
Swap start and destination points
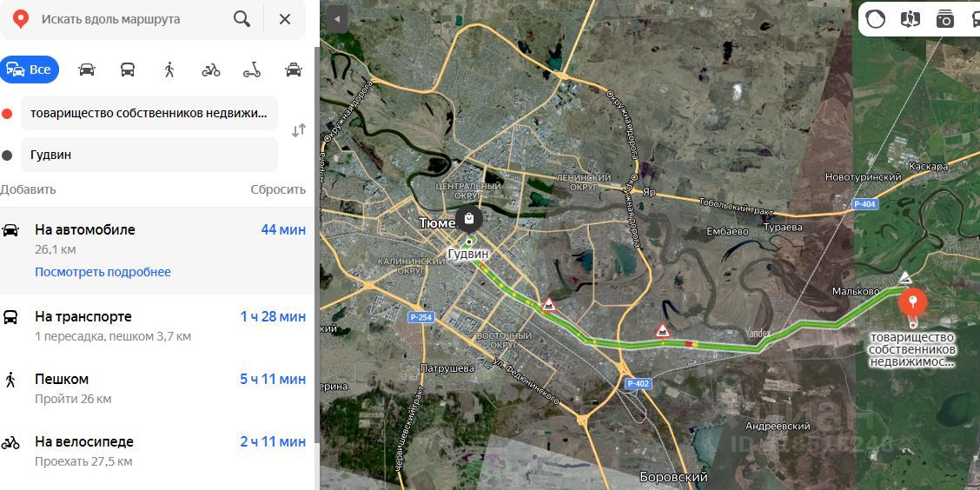pyautogui.click(x=299, y=130)
